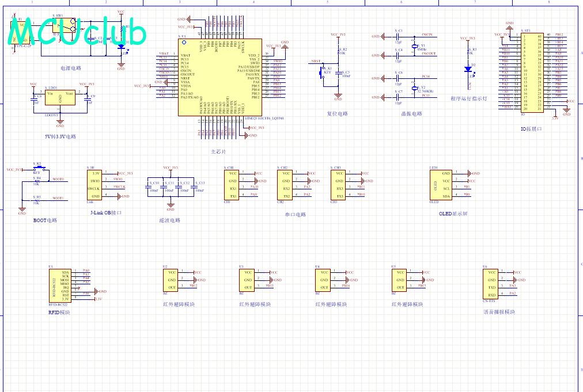Click the 'RFID模块' section label

pyautogui.click(x=59, y=313)
